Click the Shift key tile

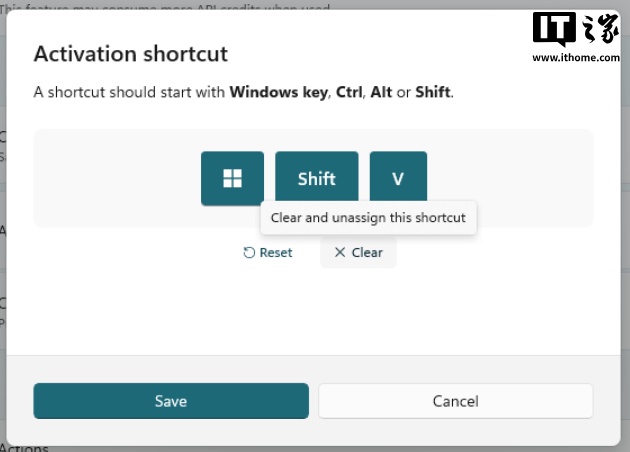point(316,179)
